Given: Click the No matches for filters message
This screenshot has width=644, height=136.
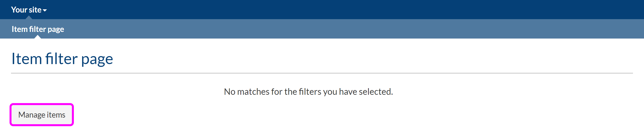Looking at the screenshot, I should coord(308,92).
